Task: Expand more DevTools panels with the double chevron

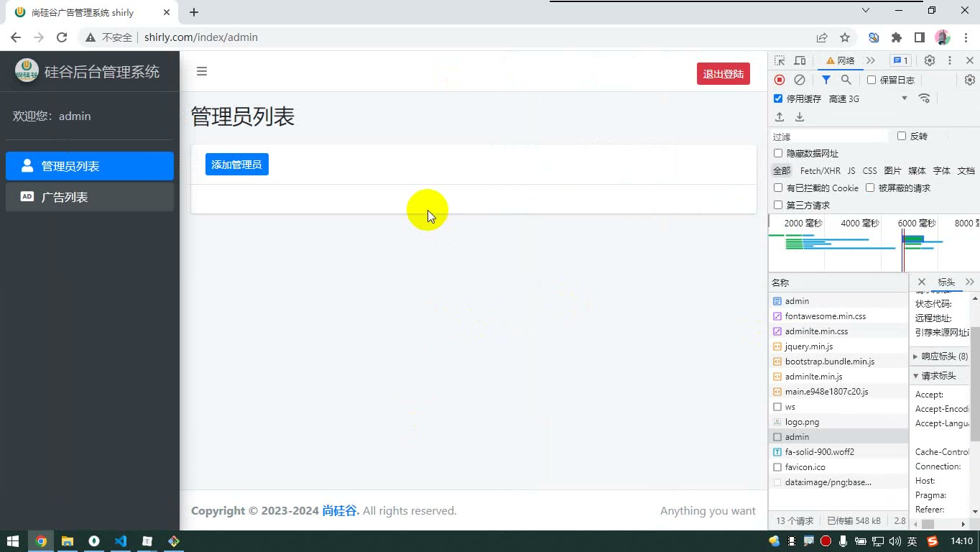Action: pos(871,60)
